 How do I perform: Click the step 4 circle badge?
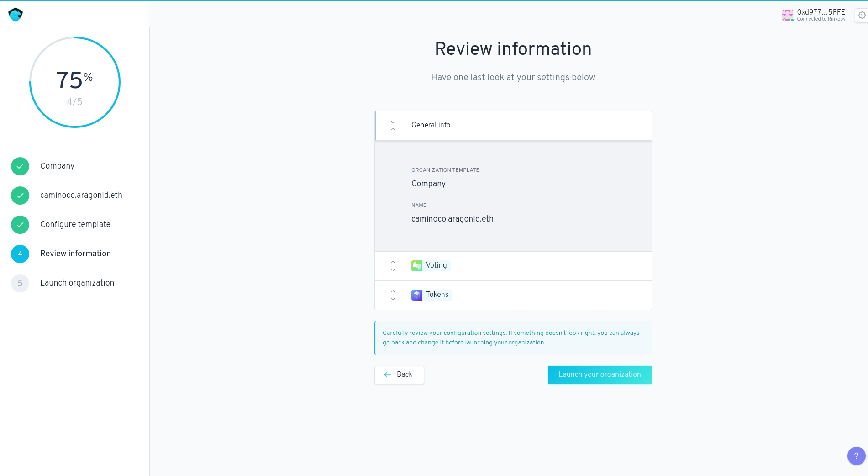[x=20, y=254]
